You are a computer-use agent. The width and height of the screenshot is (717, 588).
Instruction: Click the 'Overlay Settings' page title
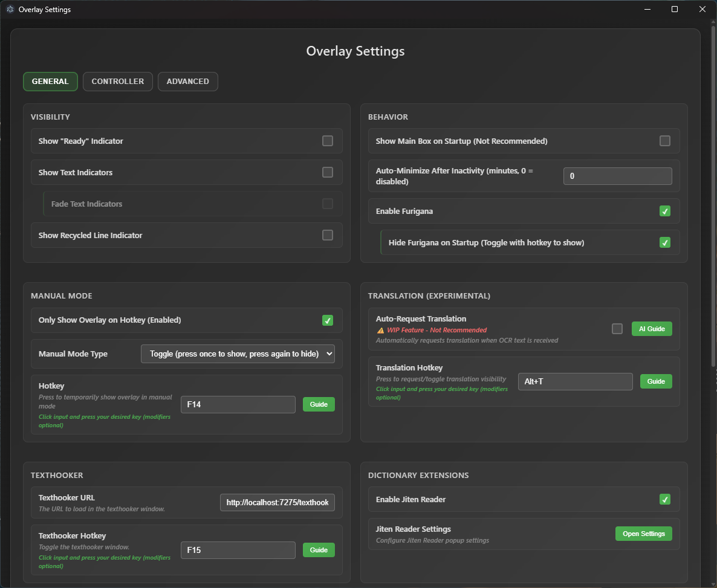click(x=355, y=51)
